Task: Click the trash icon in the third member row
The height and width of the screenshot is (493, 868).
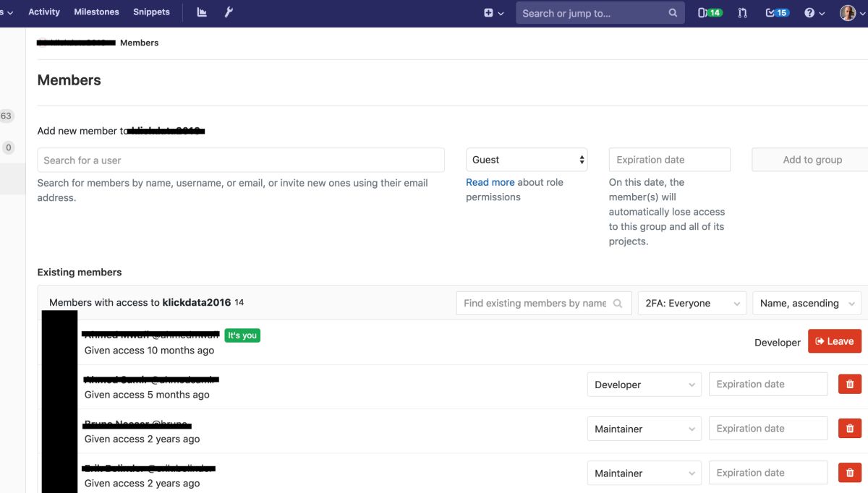Action: click(x=850, y=429)
